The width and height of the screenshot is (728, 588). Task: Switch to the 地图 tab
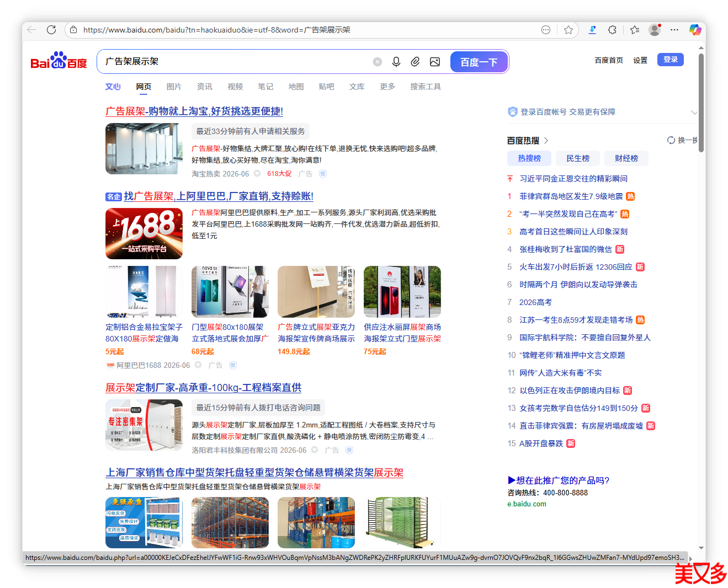(296, 87)
